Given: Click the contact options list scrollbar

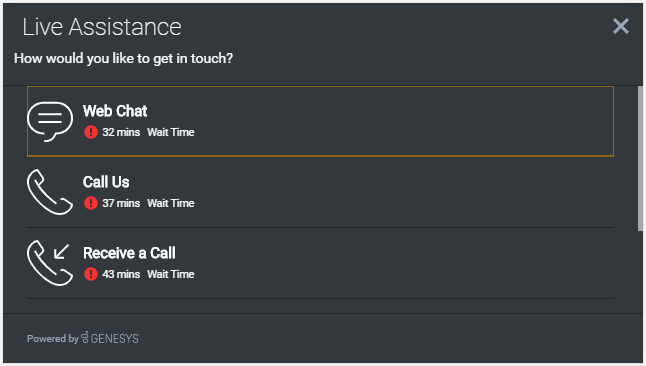Looking at the screenshot, I should (x=640, y=159).
